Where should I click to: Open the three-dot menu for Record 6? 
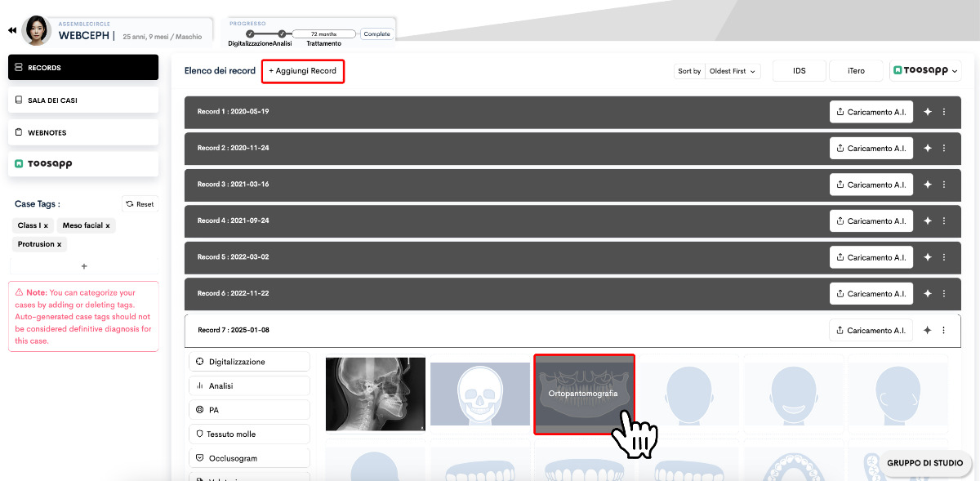[944, 294]
